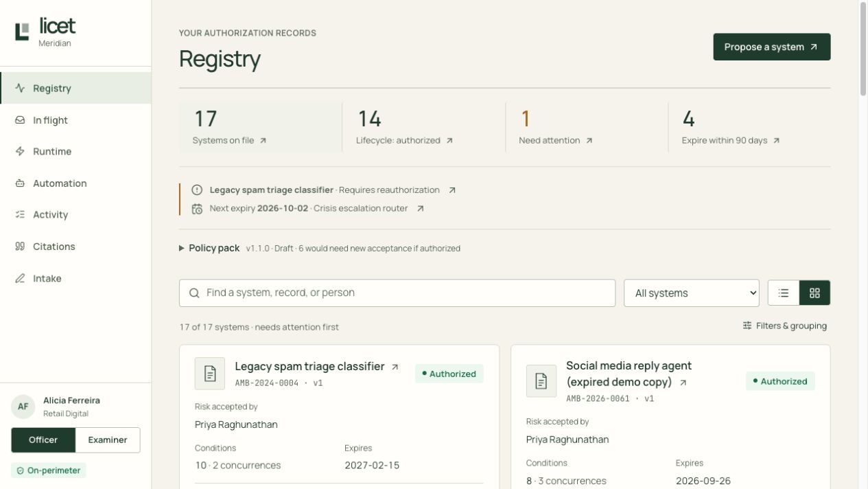Viewport: 868px width, 489px height.
Task: Open Social media reply agent card title
Action: pos(629,374)
